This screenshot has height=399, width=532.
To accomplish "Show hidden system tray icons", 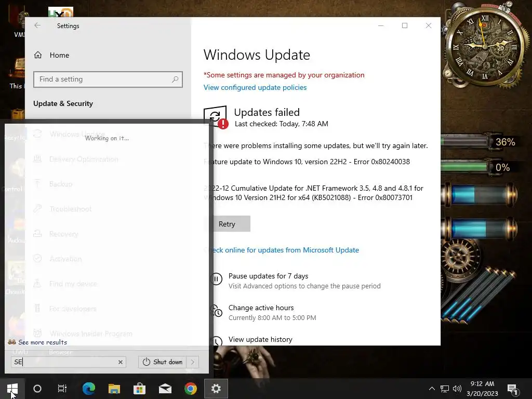I will (x=432, y=389).
